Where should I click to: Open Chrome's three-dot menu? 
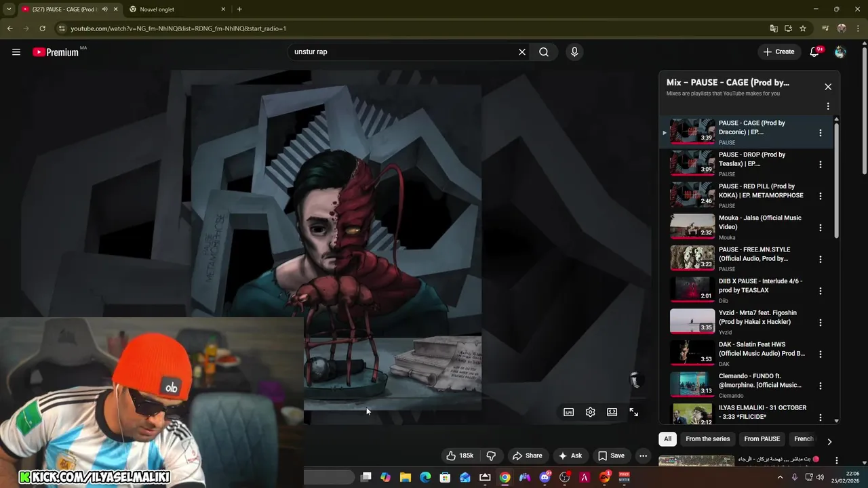(x=857, y=28)
